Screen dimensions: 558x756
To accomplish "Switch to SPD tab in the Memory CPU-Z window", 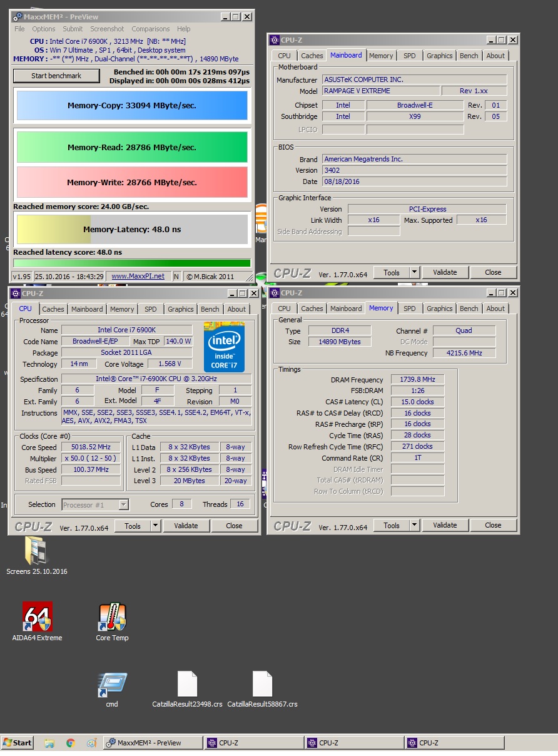I will click(x=409, y=309).
